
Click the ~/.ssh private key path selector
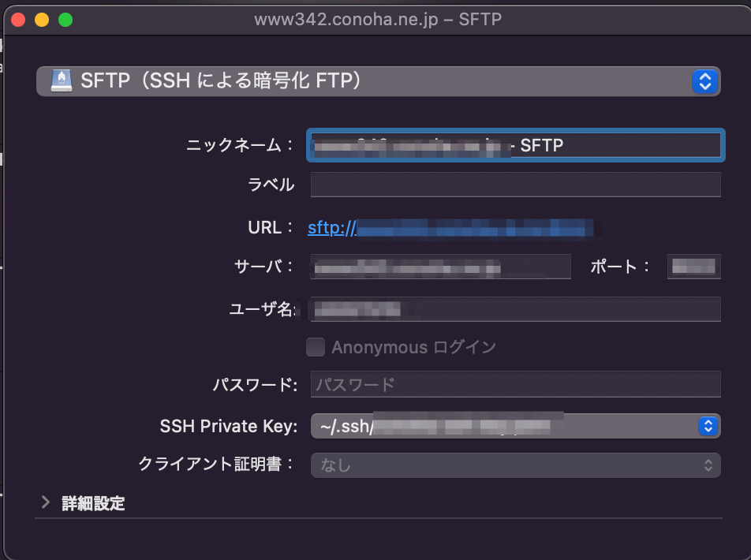(x=515, y=426)
